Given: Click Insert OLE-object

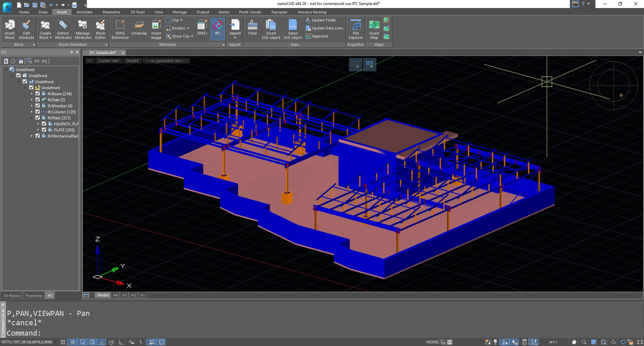Looking at the screenshot, I should 271,29.
